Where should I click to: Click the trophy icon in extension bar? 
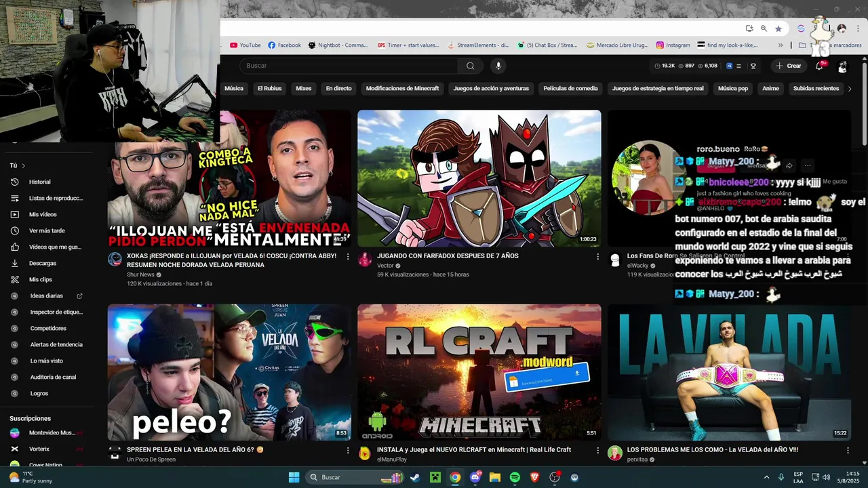pos(753,66)
